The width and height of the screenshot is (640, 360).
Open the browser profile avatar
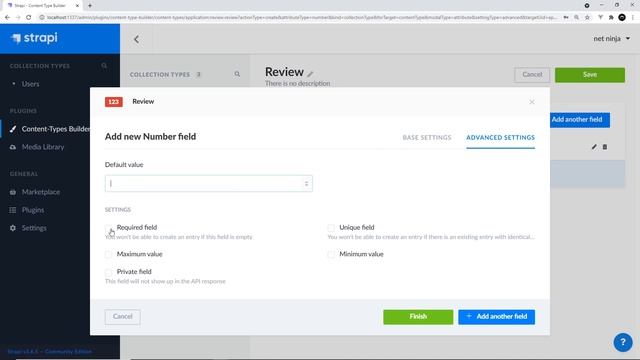[622, 18]
